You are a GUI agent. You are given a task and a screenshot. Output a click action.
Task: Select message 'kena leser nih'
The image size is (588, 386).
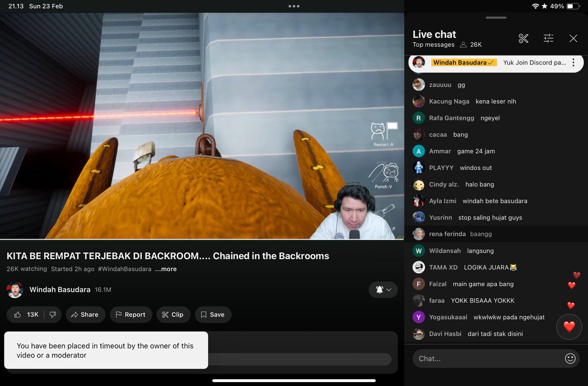(496, 101)
